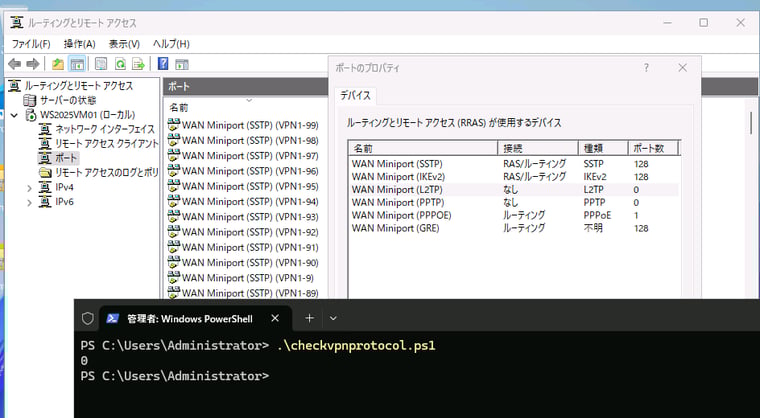Select WAN Miniport (SSTP) device row
This screenshot has width=760, height=418.
click(513, 164)
